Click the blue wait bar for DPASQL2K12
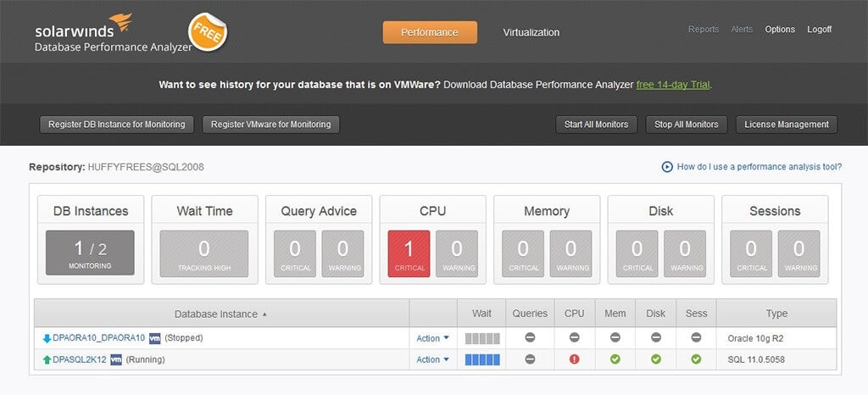 click(x=482, y=359)
